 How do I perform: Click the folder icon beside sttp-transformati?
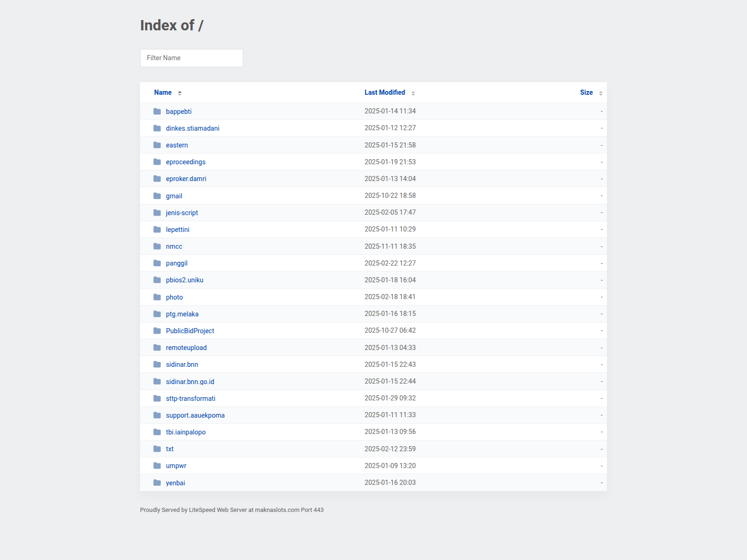(157, 399)
